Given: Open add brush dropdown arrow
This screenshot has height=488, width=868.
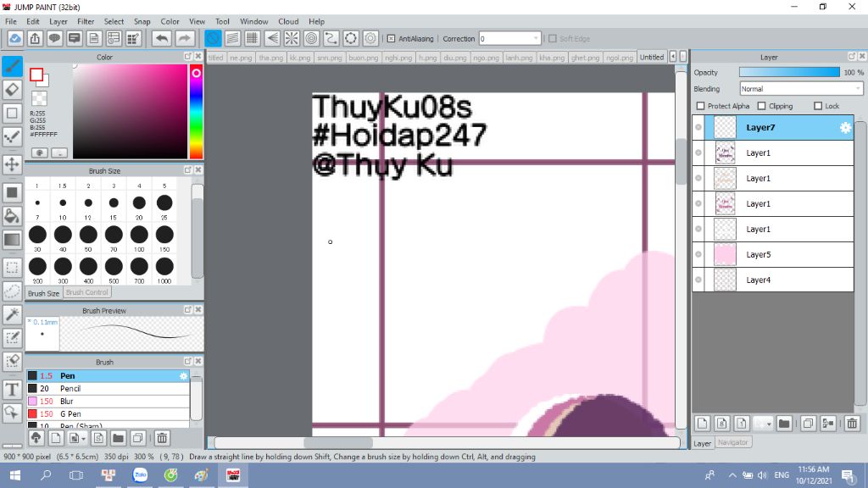Looking at the screenshot, I should coord(83,439).
